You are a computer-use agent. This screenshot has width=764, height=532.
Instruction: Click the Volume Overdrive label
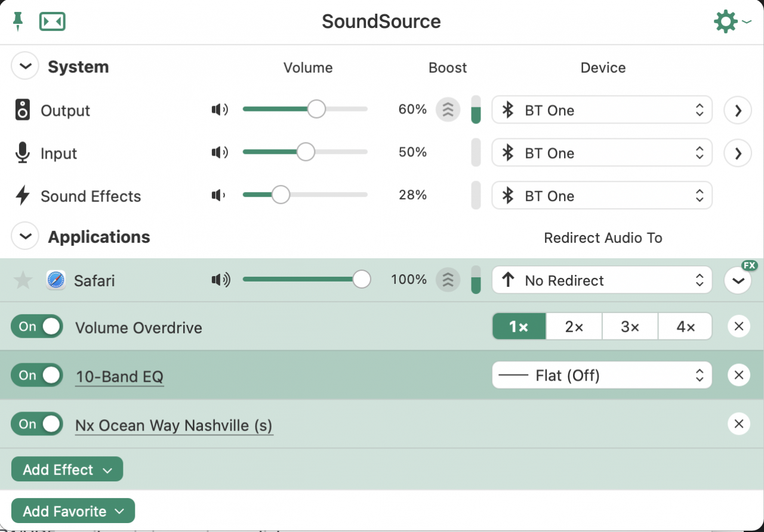138,328
